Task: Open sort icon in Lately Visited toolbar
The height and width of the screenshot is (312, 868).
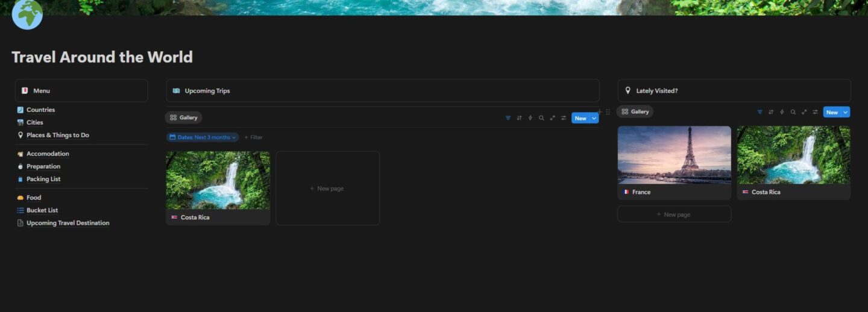Action: [771, 112]
